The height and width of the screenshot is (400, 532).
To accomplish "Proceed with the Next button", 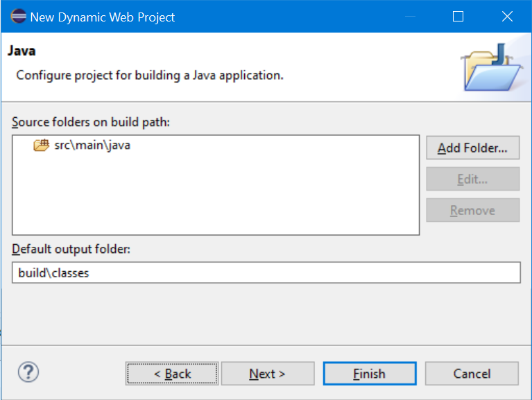I will pyautogui.click(x=268, y=374).
